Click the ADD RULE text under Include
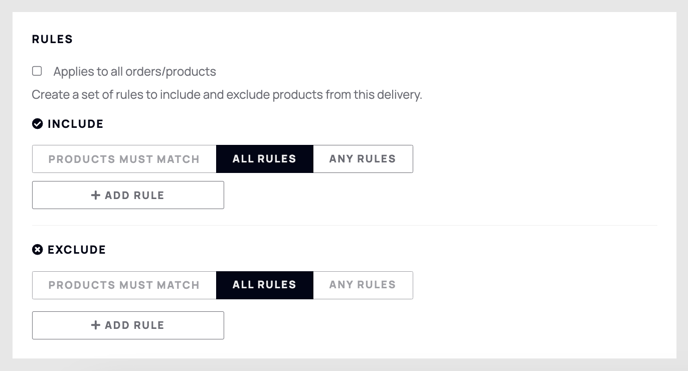This screenshot has width=688, height=371. pos(134,195)
